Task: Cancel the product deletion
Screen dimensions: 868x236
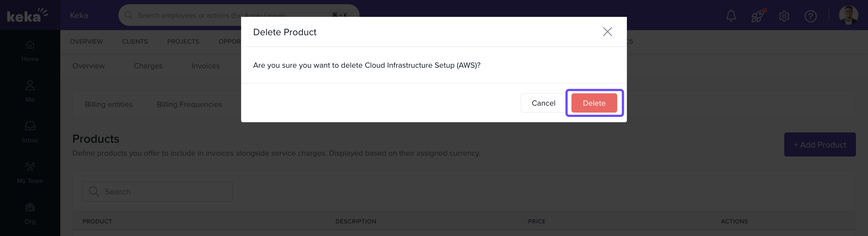Action: (543, 103)
